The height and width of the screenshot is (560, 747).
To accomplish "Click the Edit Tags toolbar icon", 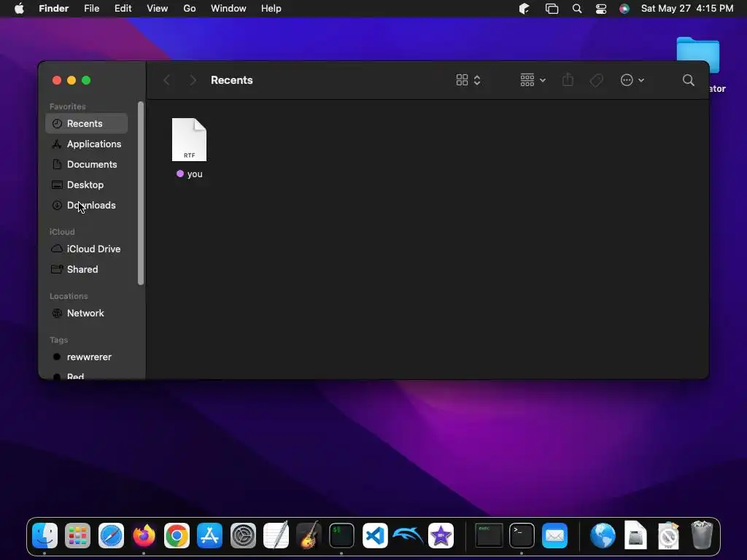I will (596, 80).
